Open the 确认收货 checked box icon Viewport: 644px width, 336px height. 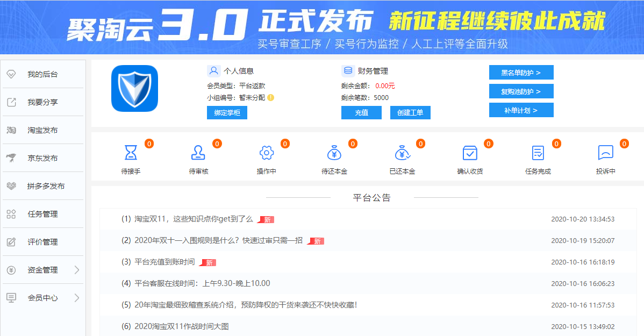(x=470, y=152)
